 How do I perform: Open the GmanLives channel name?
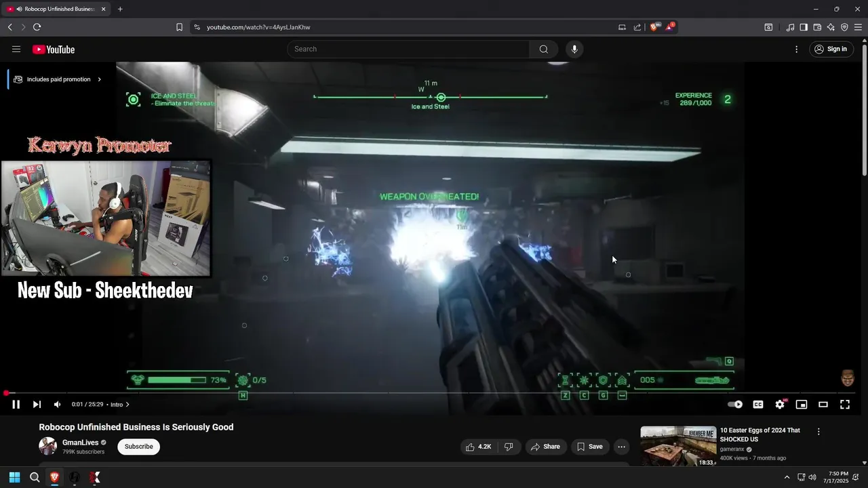point(81,443)
